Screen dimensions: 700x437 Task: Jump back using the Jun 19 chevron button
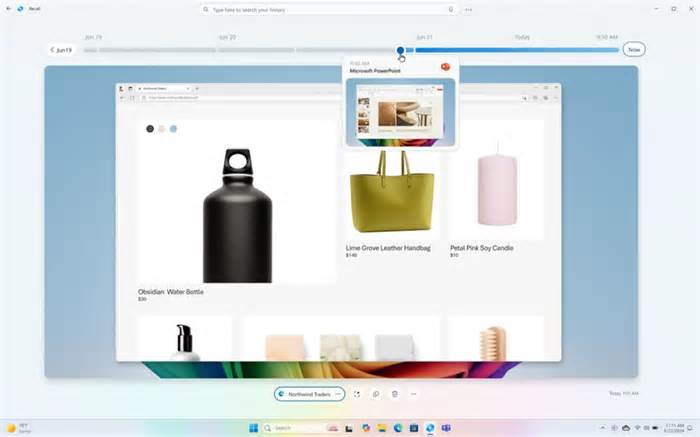click(x=61, y=50)
